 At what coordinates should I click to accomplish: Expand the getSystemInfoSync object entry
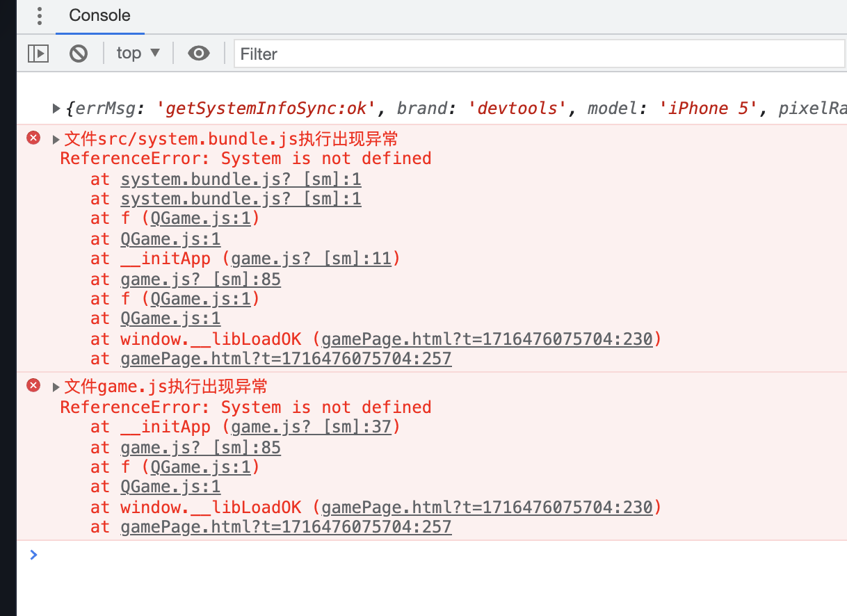click(x=57, y=108)
